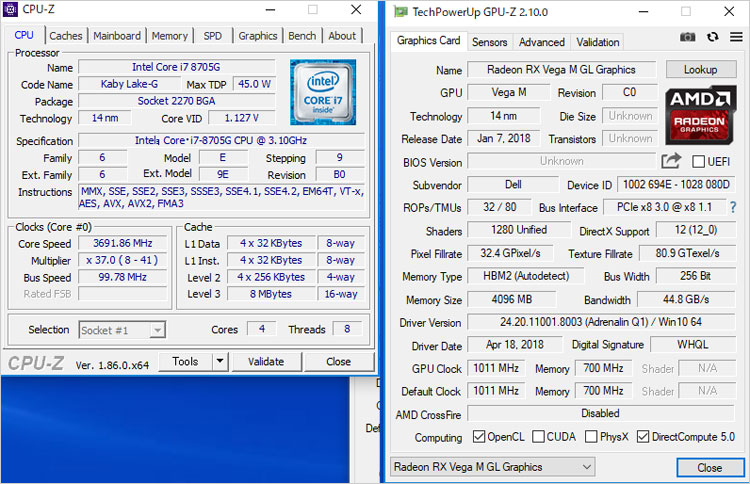This screenshot has width=750, height=484.
Task: Click the GPU-Z refresh icon
Action: pos(713,37)
